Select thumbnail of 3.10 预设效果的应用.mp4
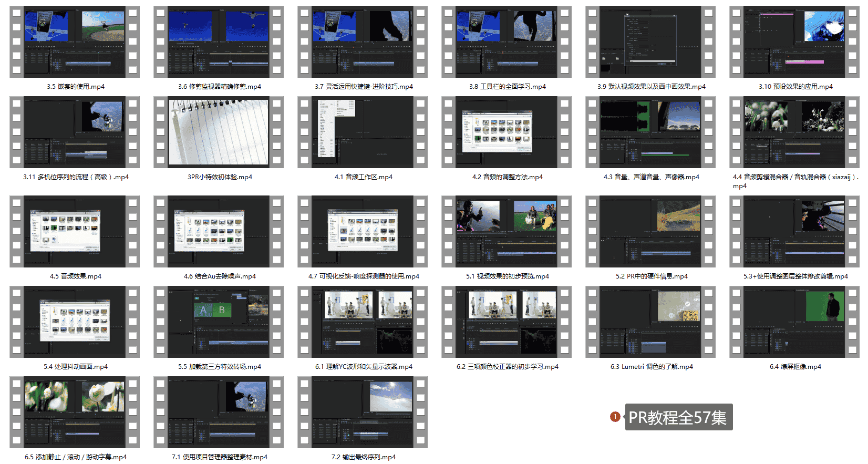868x464 pixels. coord(794,42)
